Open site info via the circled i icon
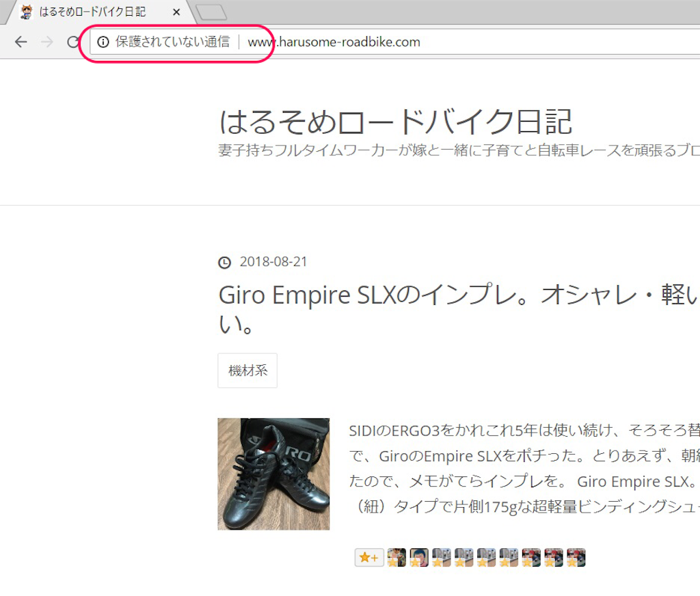The height and width of the screenshot is (596, 700). 103,42
